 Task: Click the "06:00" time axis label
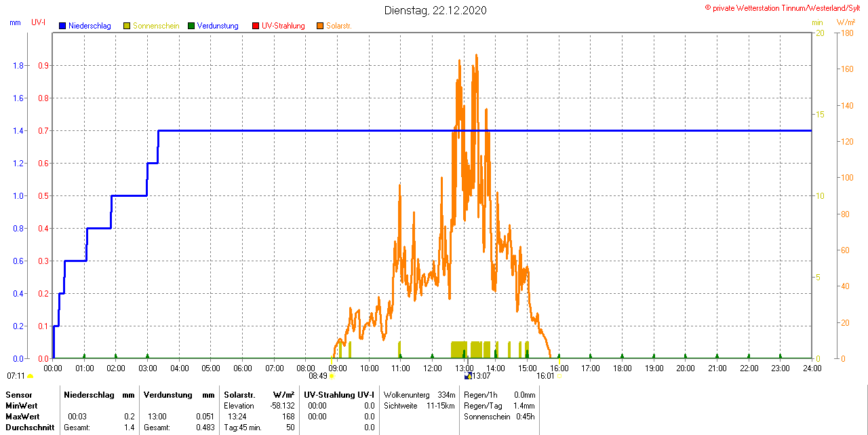pyautogui.click(x=243, y=368)
